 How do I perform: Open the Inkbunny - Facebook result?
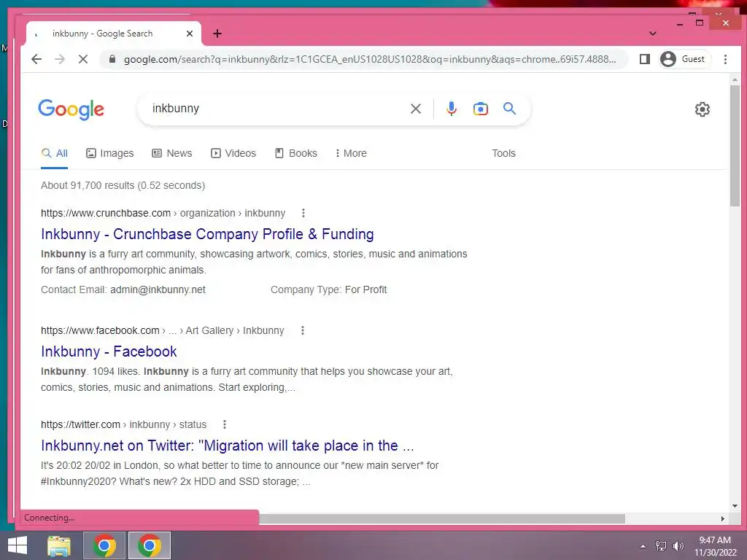click(x=109, y=351)
